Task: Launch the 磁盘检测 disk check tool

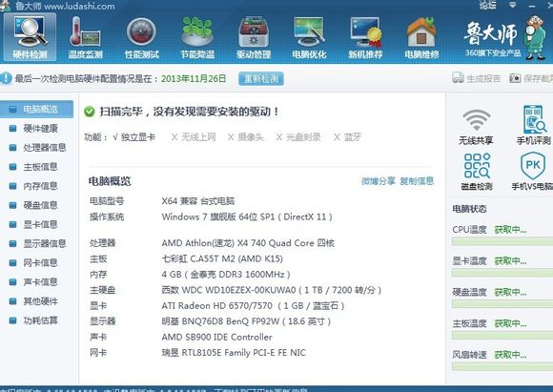Action: 477,172
